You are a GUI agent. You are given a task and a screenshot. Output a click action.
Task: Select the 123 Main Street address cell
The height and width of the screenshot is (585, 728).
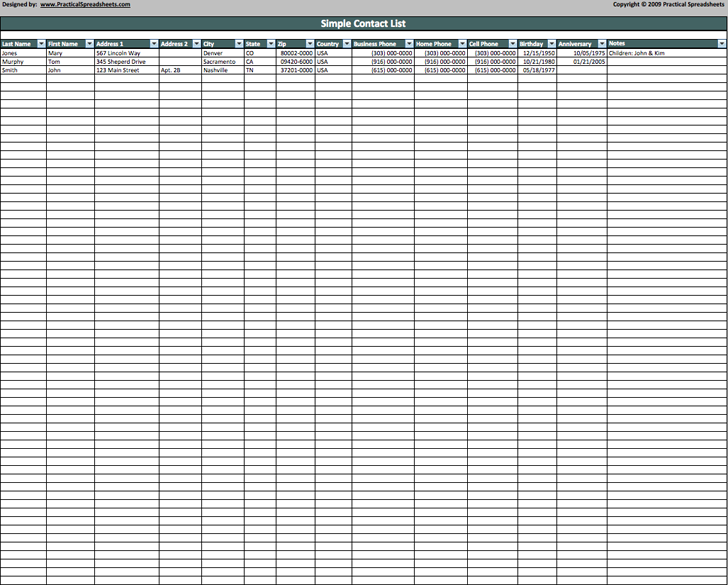127,70
